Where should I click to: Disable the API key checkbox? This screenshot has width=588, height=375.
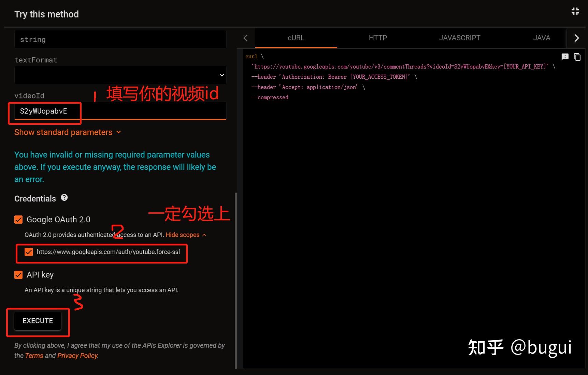tap(18, 275)
